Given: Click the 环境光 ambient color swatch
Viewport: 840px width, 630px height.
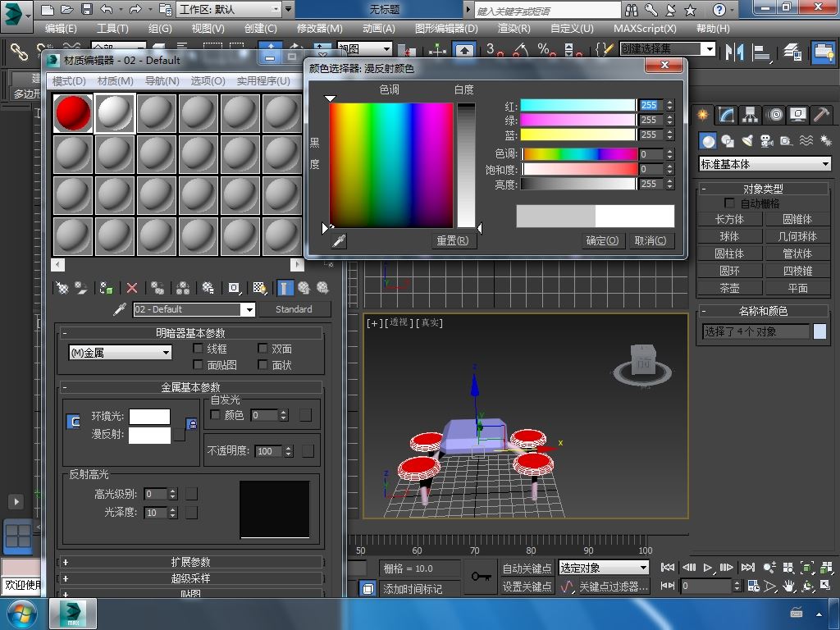Looking at the screenshot, I should coord(149,417).
